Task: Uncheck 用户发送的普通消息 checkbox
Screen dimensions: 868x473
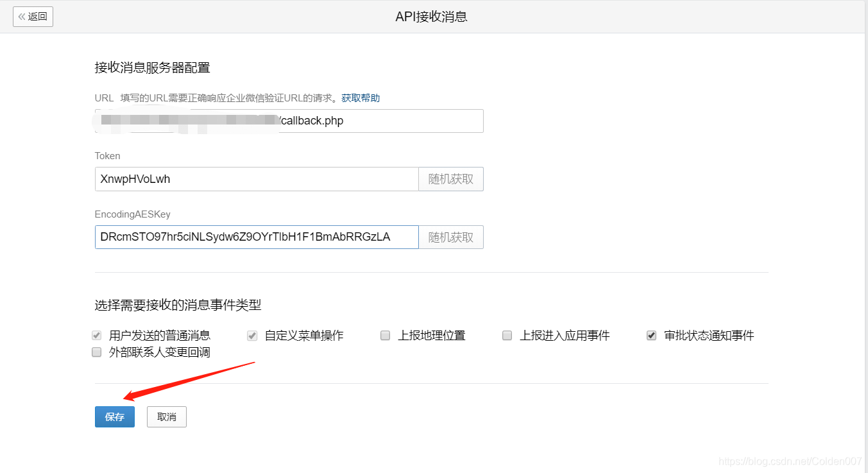Action: [96, 335]
